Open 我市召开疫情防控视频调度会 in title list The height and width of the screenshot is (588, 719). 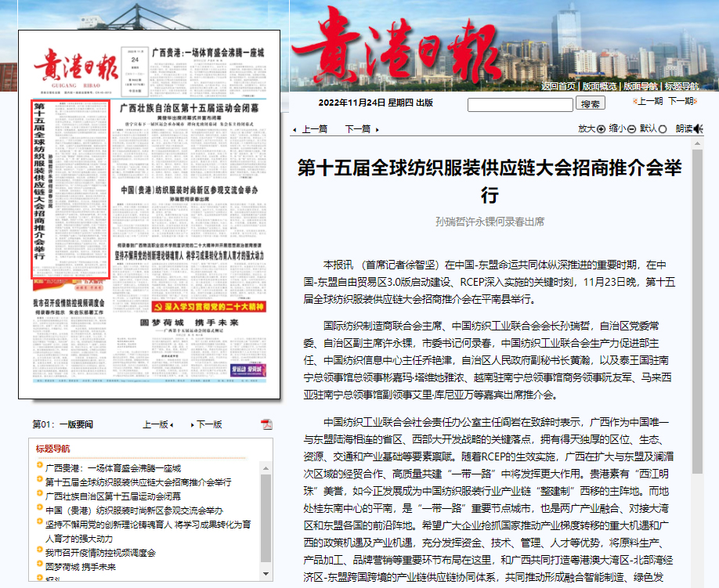pyautogui.click(x=100, y=553)
